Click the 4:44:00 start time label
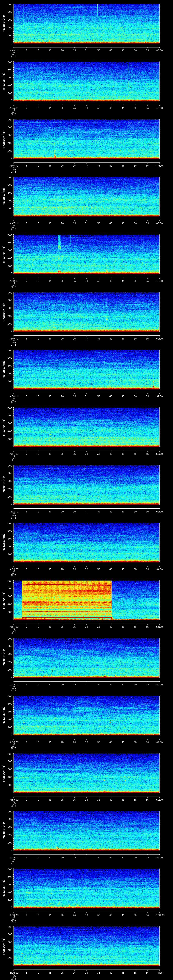The width and height of the screenshot is (173, 980). pyautogui.click(x=14, y=50)
